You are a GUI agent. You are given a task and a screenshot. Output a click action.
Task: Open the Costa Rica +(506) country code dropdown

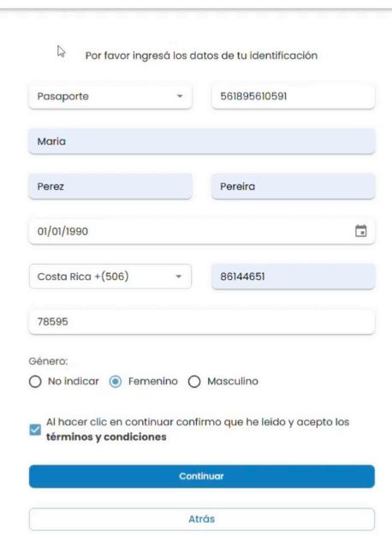click(x=110, y=276)
